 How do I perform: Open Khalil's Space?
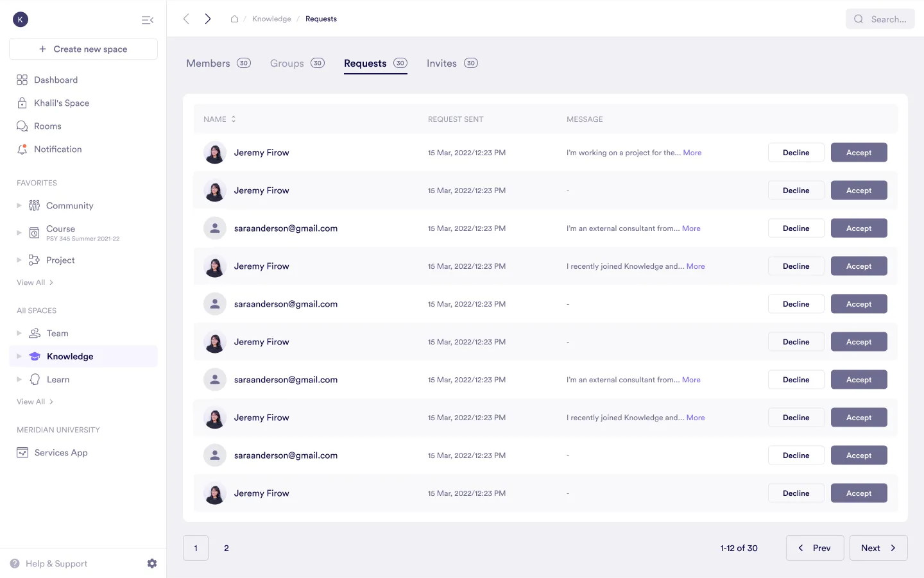click(61, 103)
